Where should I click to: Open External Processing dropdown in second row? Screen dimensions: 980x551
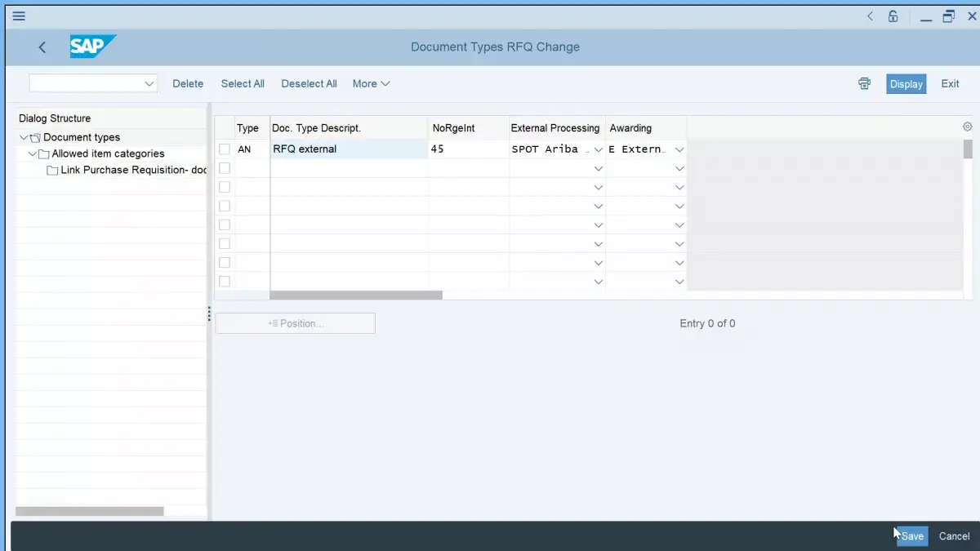pos(599,168)
